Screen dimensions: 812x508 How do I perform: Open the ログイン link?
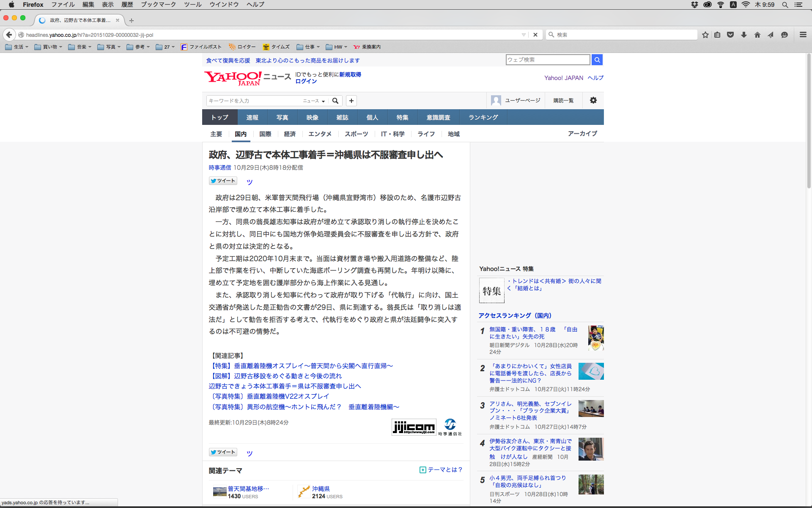coord(306,81)
